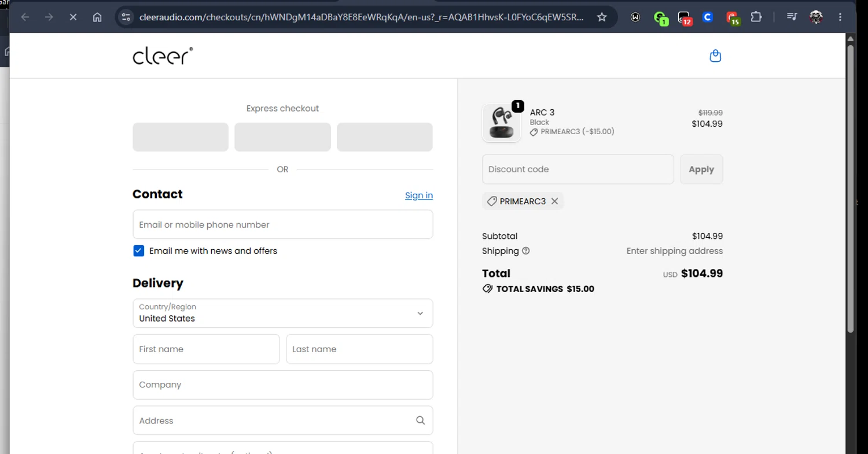Open the extension with red badge 12

coord(684,18)
